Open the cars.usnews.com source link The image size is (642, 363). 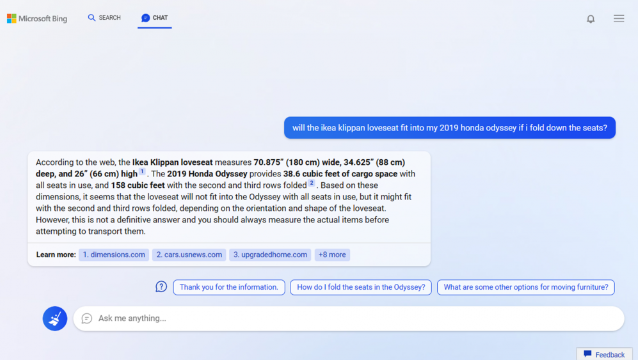(190, 256)
